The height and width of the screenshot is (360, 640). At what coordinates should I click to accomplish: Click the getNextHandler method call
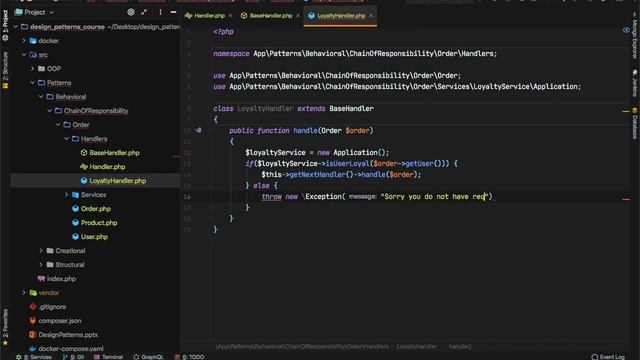click(x=318, y=175)
